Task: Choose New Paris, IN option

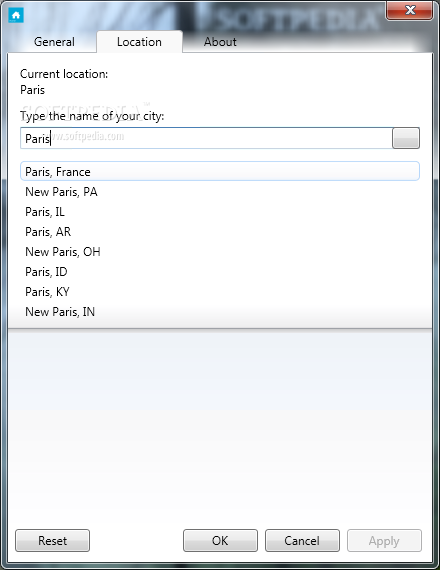Action: 220,312
